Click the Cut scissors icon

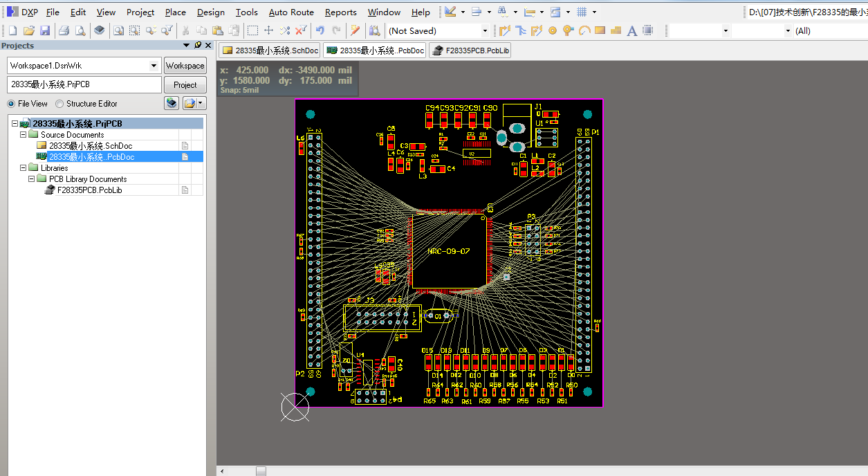[185, 30]
